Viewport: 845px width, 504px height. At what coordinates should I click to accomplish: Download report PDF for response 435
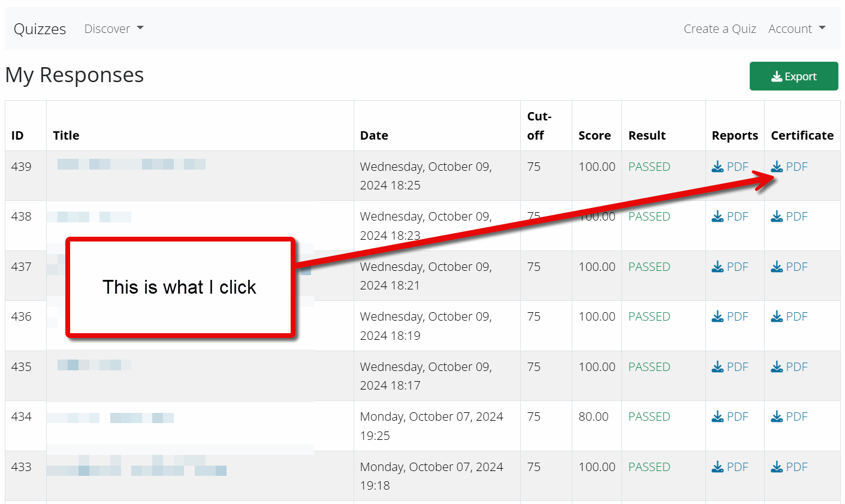730,367
